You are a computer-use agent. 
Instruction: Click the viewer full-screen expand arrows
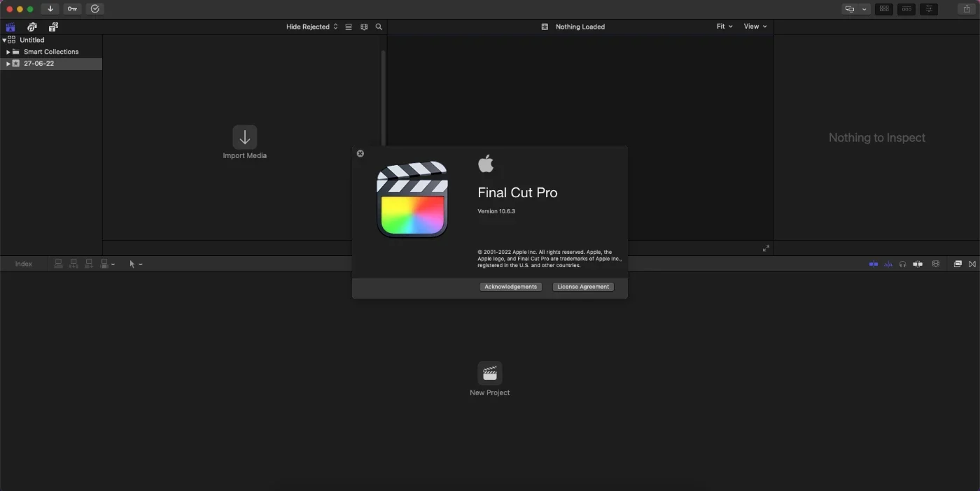(x=766, y=248)
